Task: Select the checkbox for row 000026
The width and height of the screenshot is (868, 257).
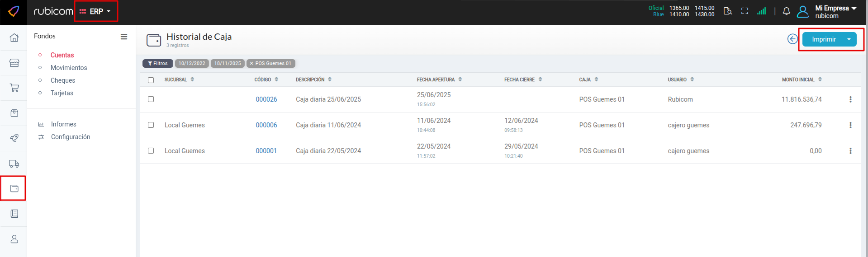Action: coord(151,99)
